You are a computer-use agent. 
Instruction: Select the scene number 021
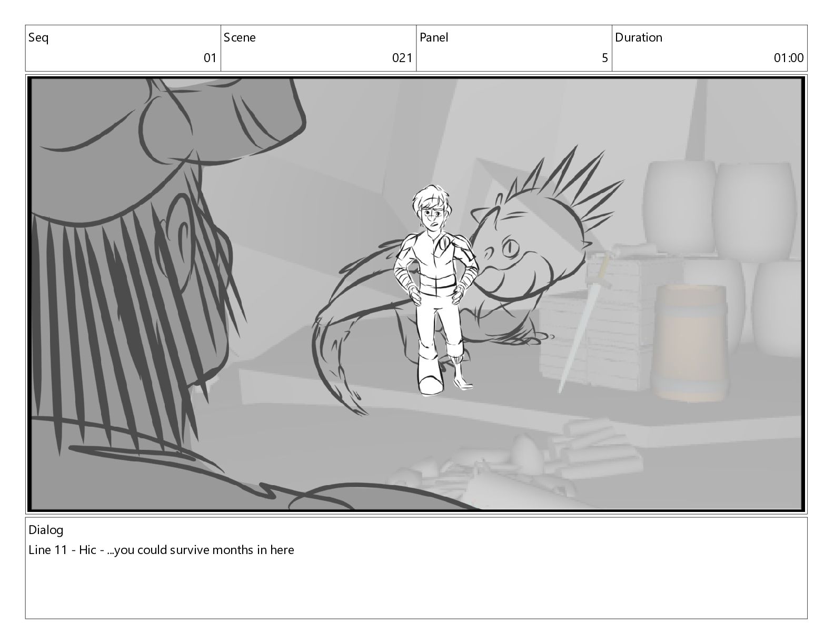(x=402, y=58)
